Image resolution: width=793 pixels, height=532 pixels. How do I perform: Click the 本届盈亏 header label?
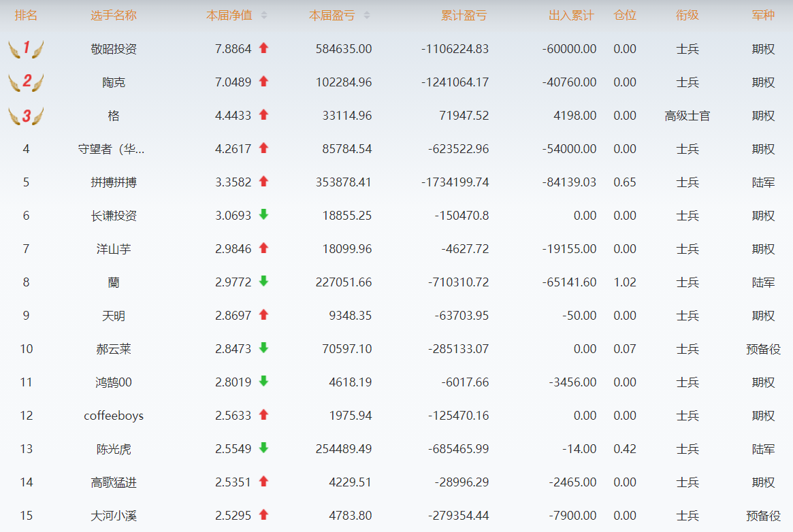coord(331,16)
